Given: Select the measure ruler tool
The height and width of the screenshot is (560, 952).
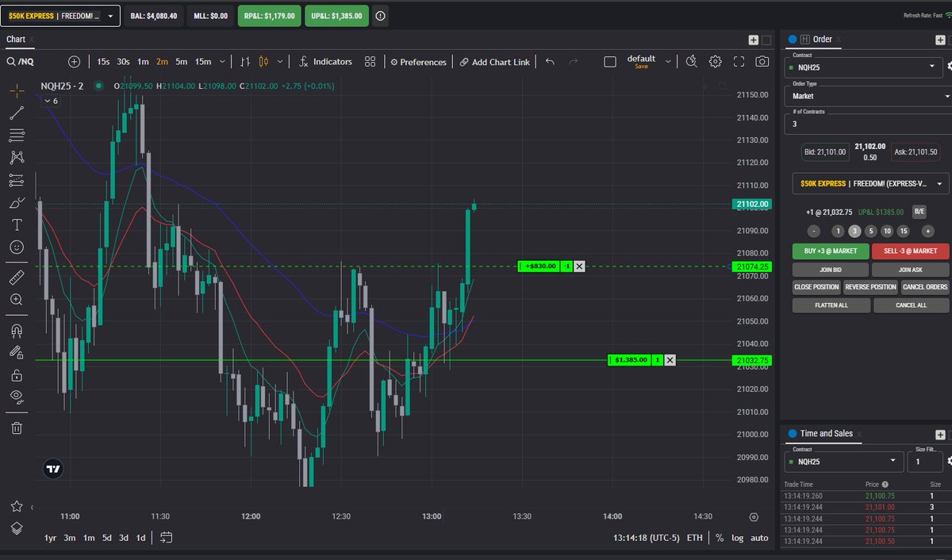Looking at the screenshot, I should (x=16, y=277).
